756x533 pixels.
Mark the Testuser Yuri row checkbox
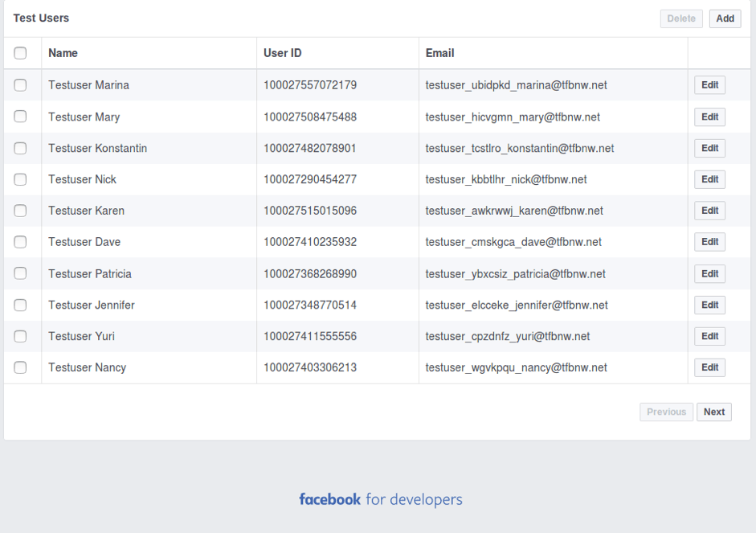tap(20, 336)
